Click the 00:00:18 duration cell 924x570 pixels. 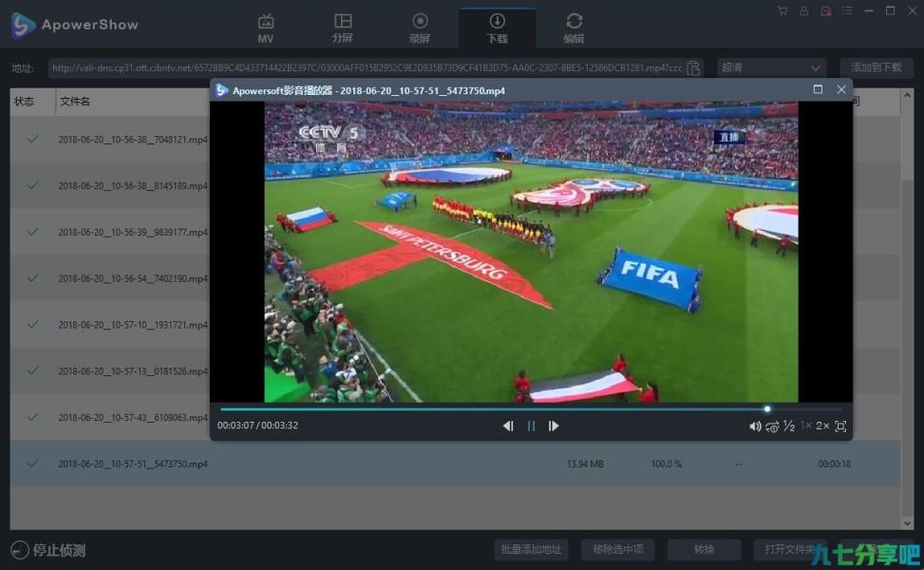pyautogui.click(x=834, y=465)
